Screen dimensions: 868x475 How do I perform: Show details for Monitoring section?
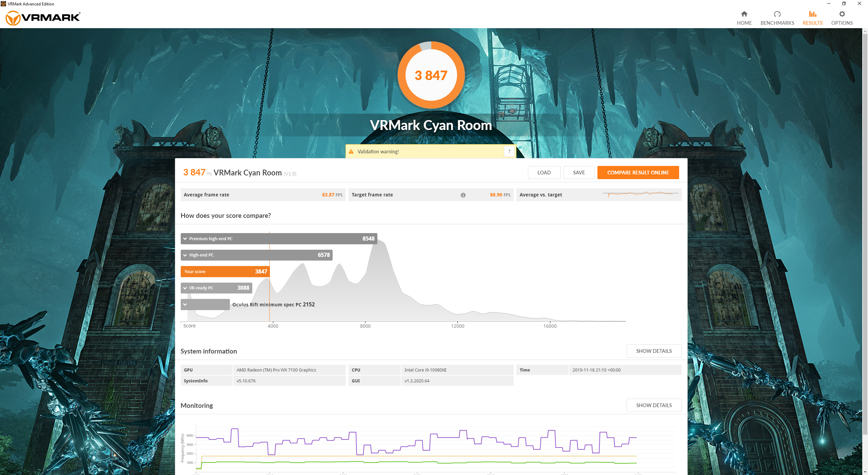(x=653, y=405)
